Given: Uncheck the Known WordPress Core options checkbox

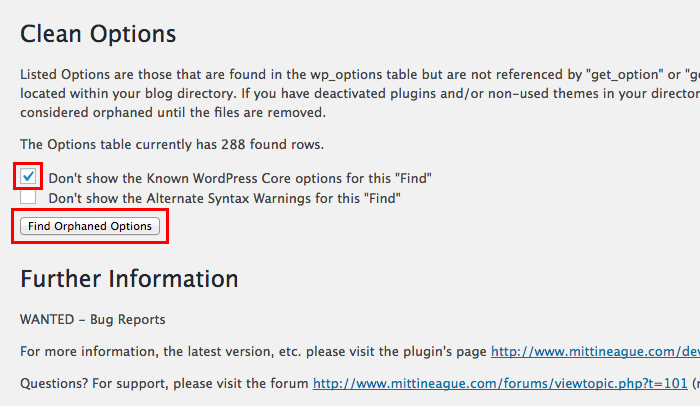Looking at the screenshot, I should click(x=28, y=176).
